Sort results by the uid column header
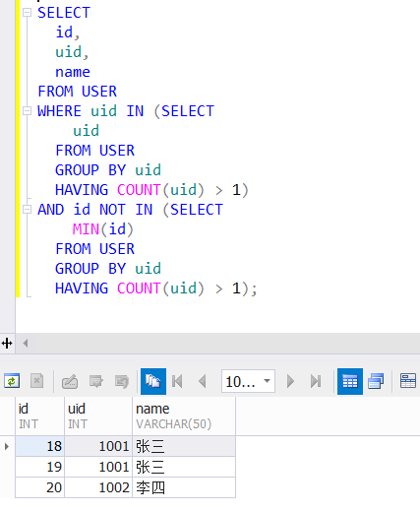 pyautogui.click(x=98, y=416)
